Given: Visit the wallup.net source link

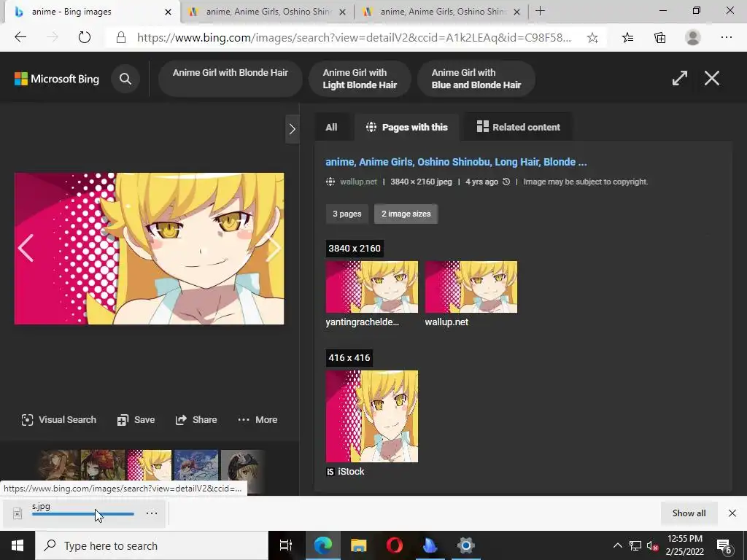Looking at the screenshot, I should [x=358, y=182].
